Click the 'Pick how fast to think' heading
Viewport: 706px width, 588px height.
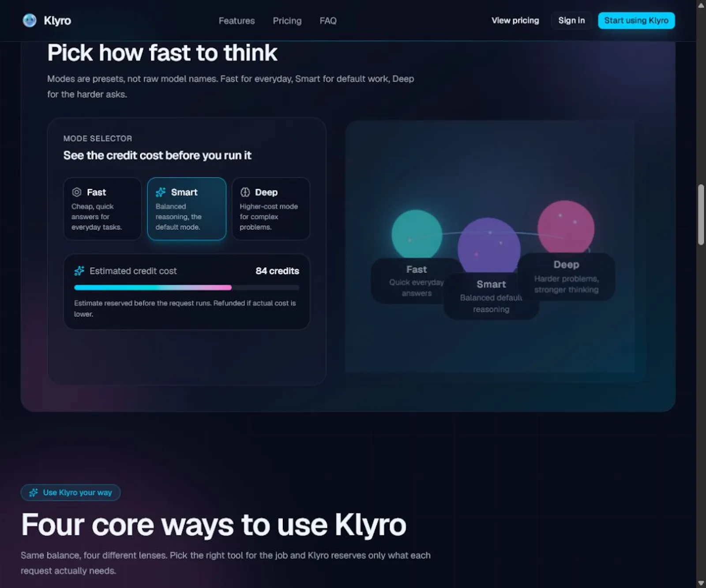point(162,53)
